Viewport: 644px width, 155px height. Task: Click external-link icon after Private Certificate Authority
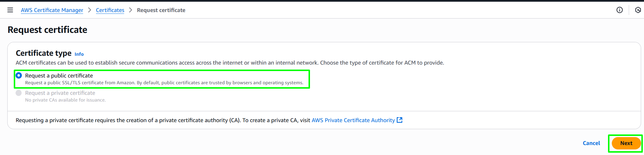tap(400, 120)
